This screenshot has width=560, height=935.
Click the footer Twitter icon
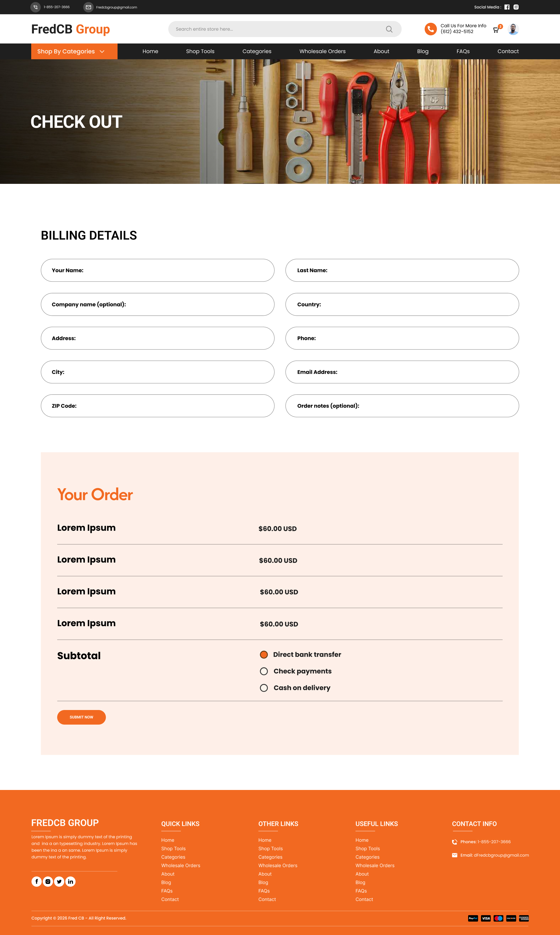(59, 881)
